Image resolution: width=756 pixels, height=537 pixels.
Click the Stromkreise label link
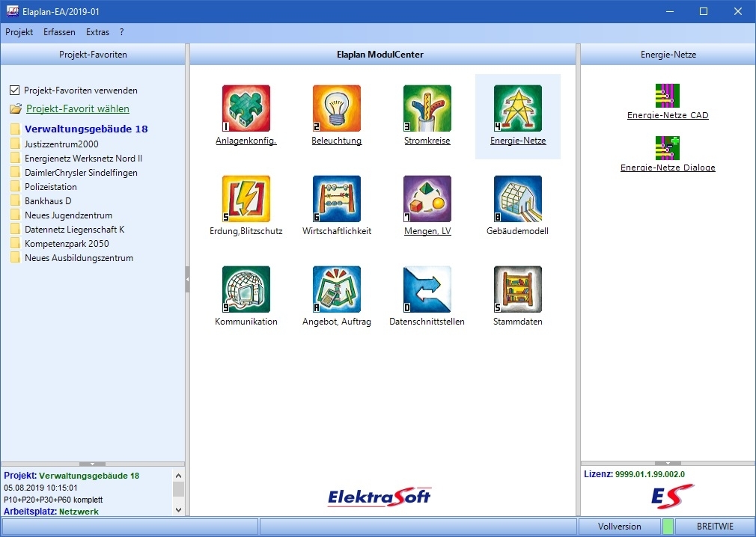[427, 141]
